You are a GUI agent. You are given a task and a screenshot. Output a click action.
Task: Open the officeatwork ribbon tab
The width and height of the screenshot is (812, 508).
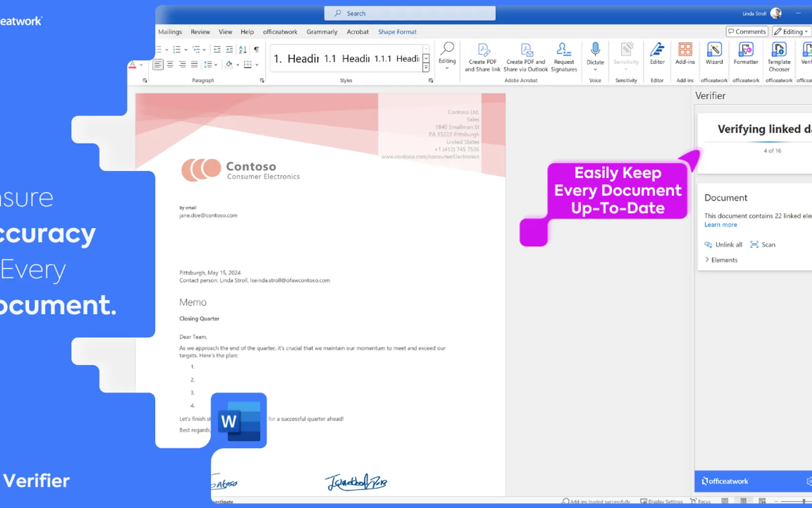point(280,31)
